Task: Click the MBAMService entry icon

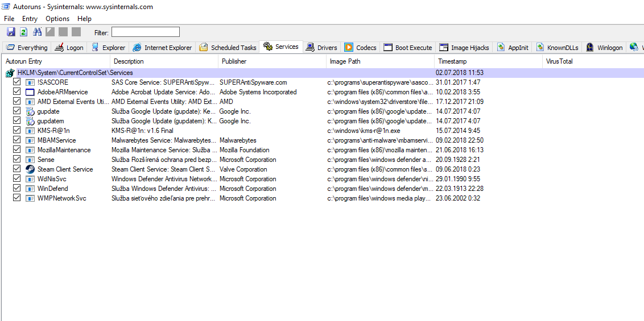Action: [x=30, y=140]
